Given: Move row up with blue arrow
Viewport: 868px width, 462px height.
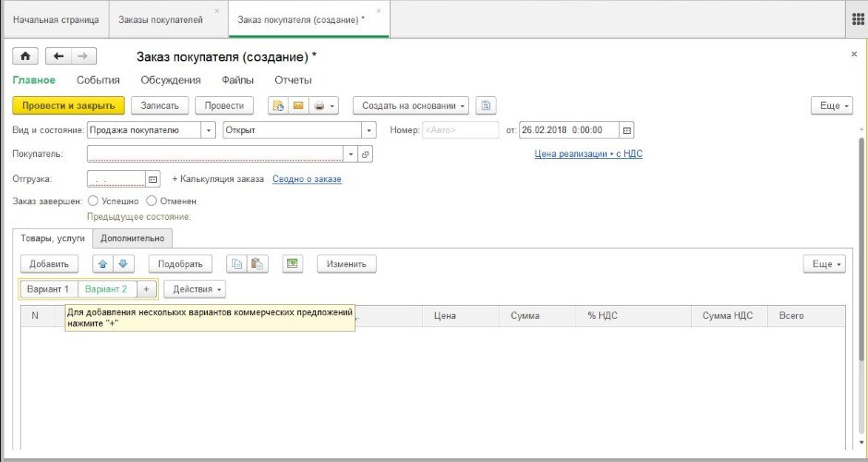Looking at the screenshot, I should point(103,264).
